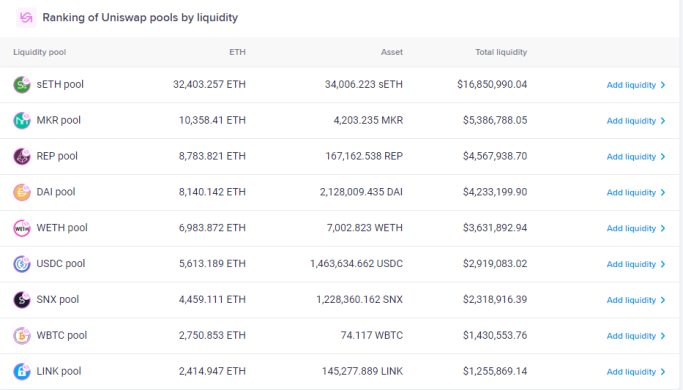Add liquidity to the sETH pool
The height and width of the screenshot is (390, 683).
[x=636, y=85]
